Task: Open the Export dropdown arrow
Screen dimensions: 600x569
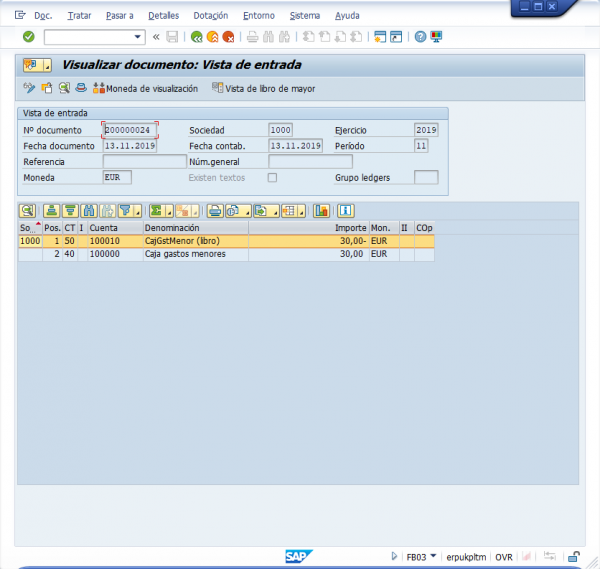Action: (275, 211)
